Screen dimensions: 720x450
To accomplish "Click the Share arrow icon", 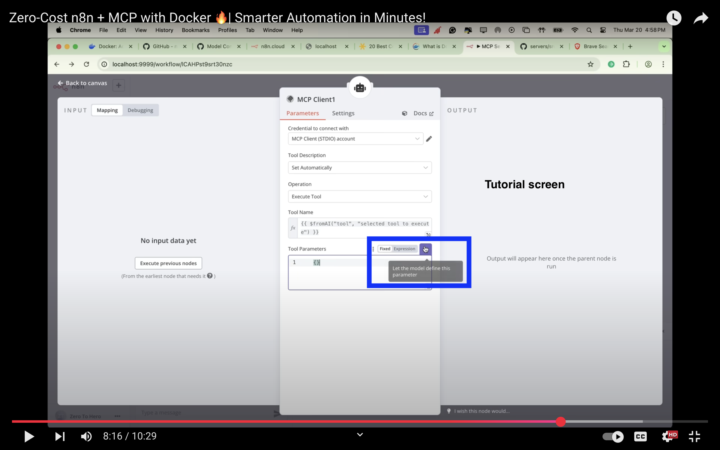I will [x=701, y=18].
